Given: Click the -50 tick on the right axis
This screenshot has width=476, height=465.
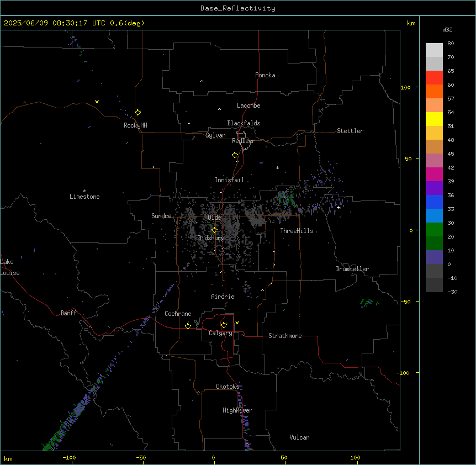Looking at the screenshot, I should 405,302.
